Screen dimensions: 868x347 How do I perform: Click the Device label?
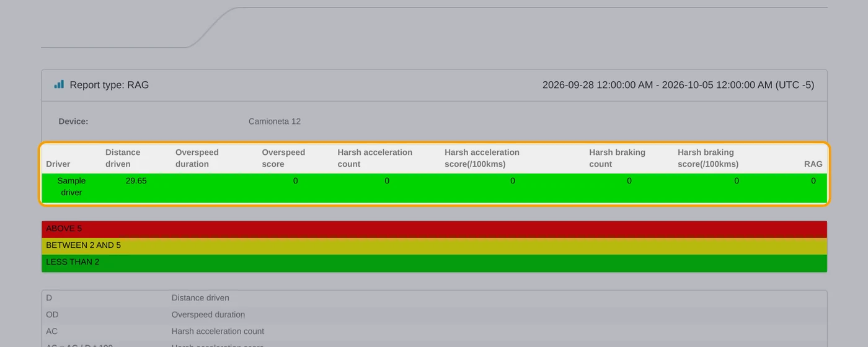point(73,121)
